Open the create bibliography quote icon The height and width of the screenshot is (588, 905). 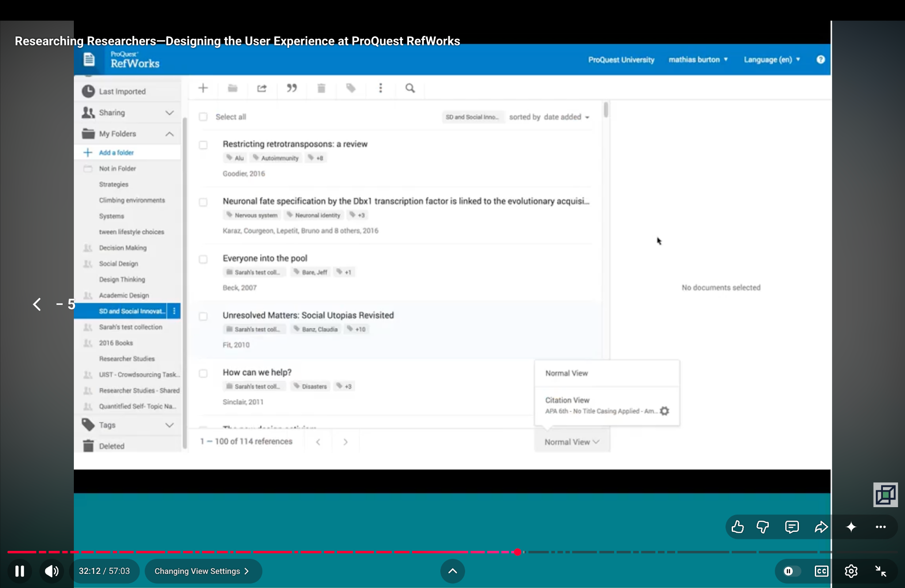coord(292,88)
